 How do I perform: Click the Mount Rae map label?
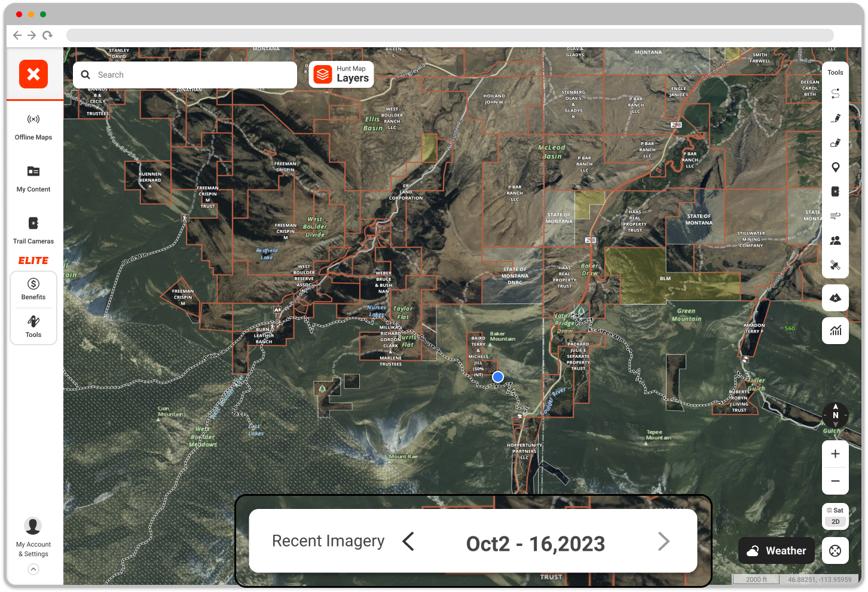[x=404, y=456]
